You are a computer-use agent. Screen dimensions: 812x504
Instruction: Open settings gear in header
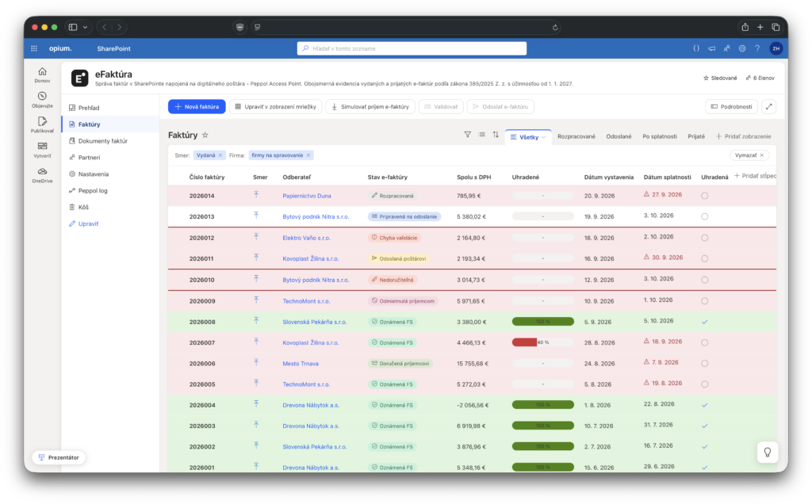[742, 48]
